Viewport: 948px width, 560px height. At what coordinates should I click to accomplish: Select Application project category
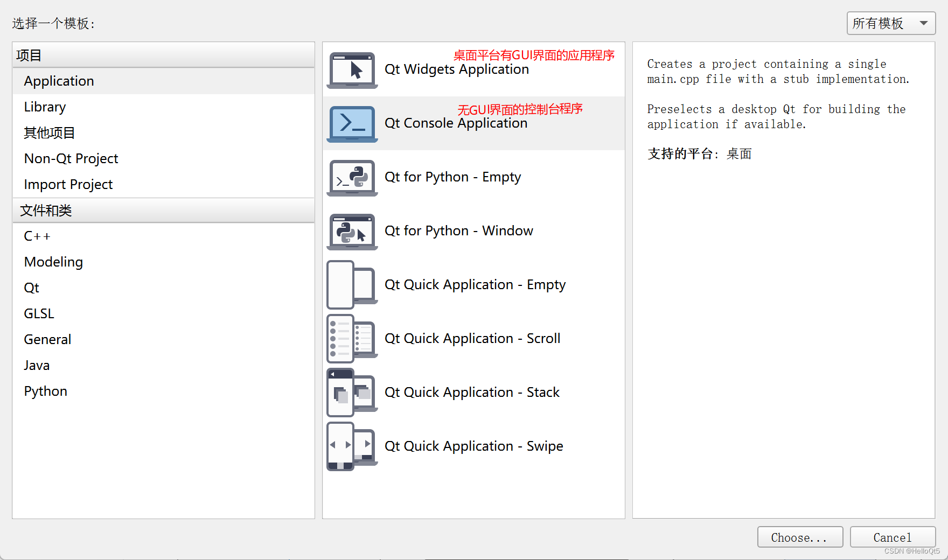[163, 81]
